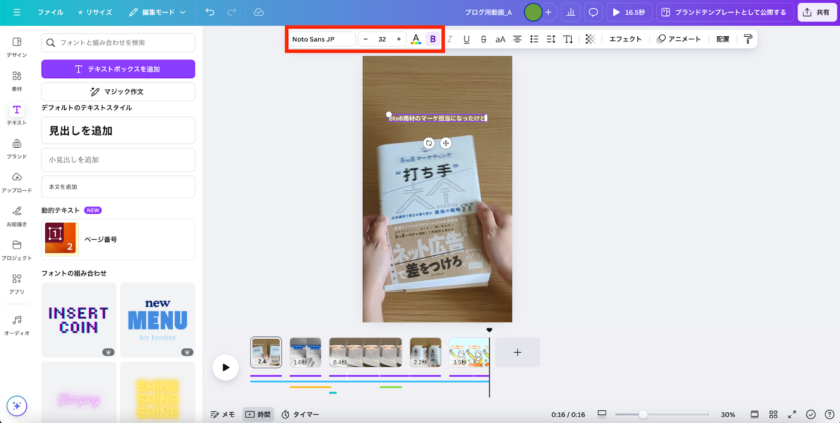The height and width of the screenshot is (423, 840).
Task: Switch to the 素材 sidebar tab
Action: 17,80
